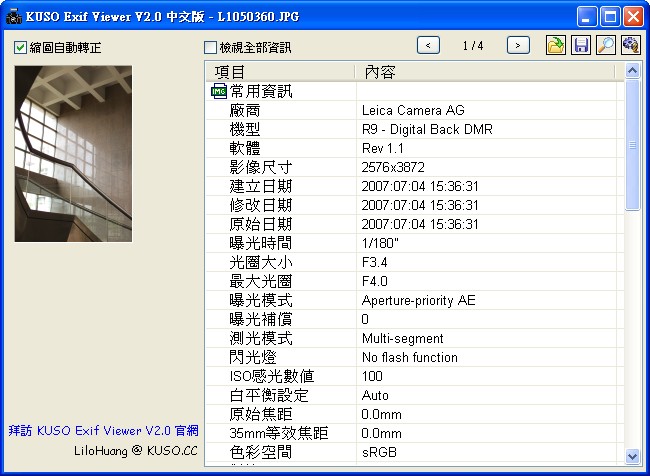Go to previous image with the < button
This screenshot has width=650, height=476.
(428, 45)
